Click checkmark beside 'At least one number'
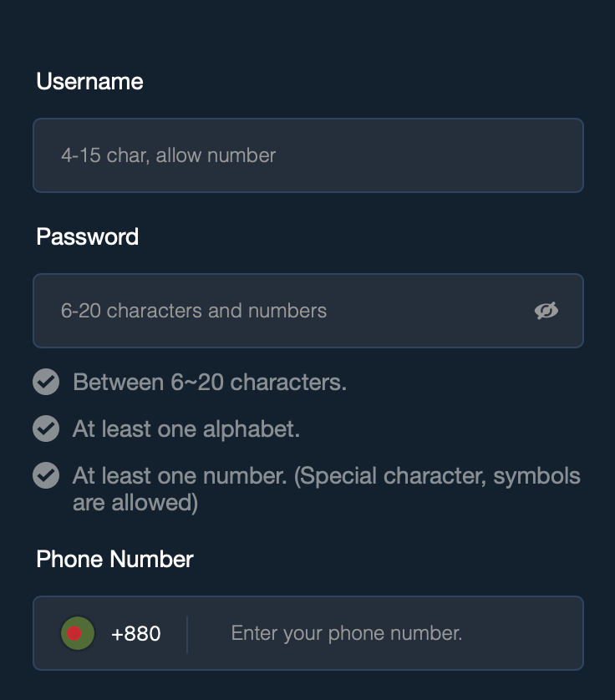Screen dimensions: 615x700 click(46, 476)
